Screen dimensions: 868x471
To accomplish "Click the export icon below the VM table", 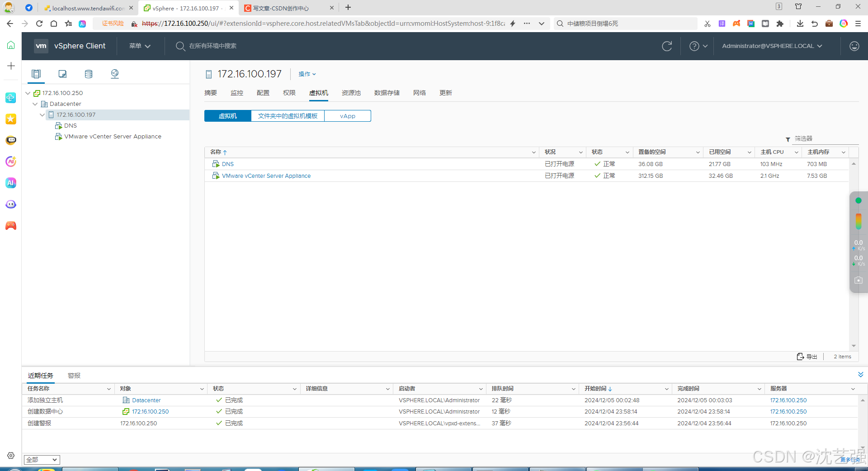I will pos(800,357).
